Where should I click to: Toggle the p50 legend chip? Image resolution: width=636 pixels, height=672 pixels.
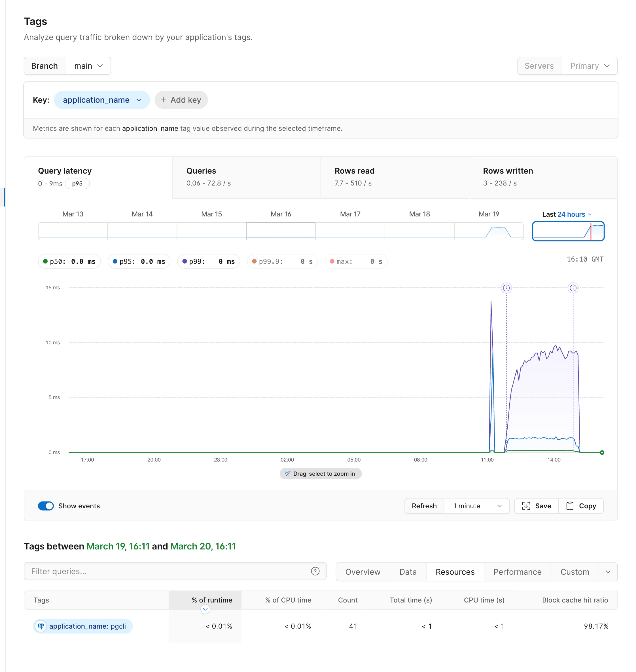69,261
